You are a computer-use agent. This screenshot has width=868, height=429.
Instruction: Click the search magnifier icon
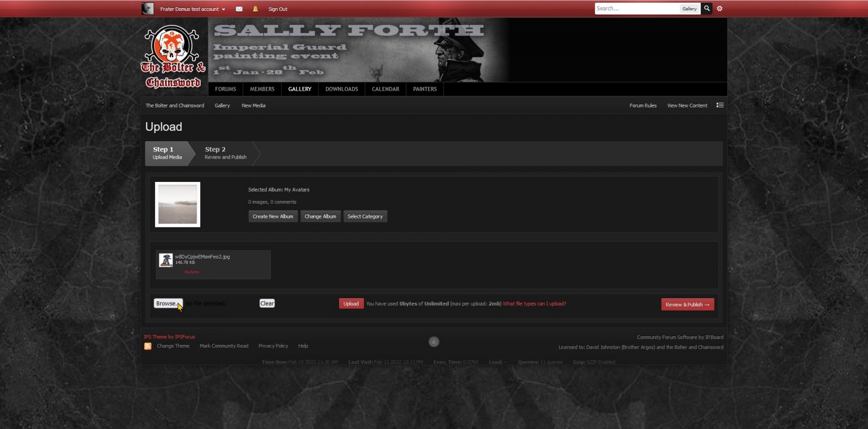coord(707,9)
